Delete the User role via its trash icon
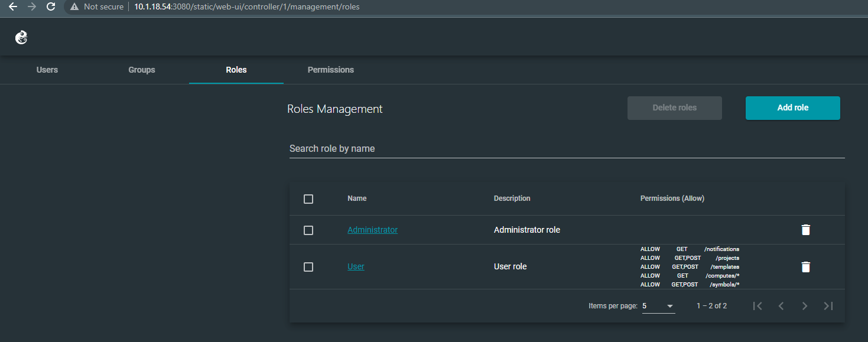 click(806, 267)
